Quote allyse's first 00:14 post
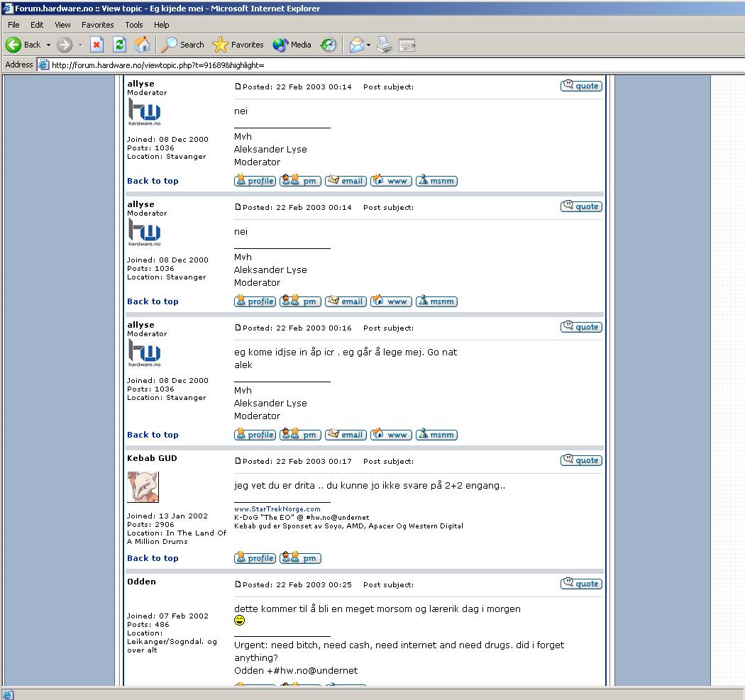 point(581,86)
